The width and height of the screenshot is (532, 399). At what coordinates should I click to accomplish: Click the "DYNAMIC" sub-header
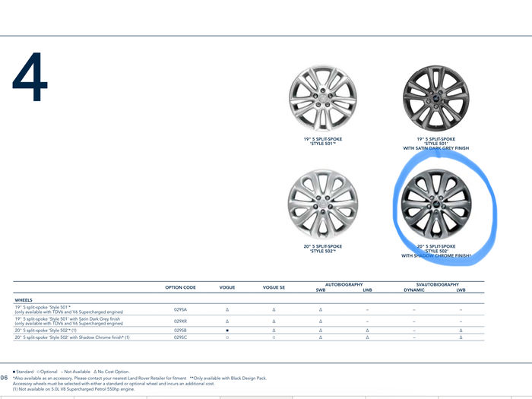414,290
